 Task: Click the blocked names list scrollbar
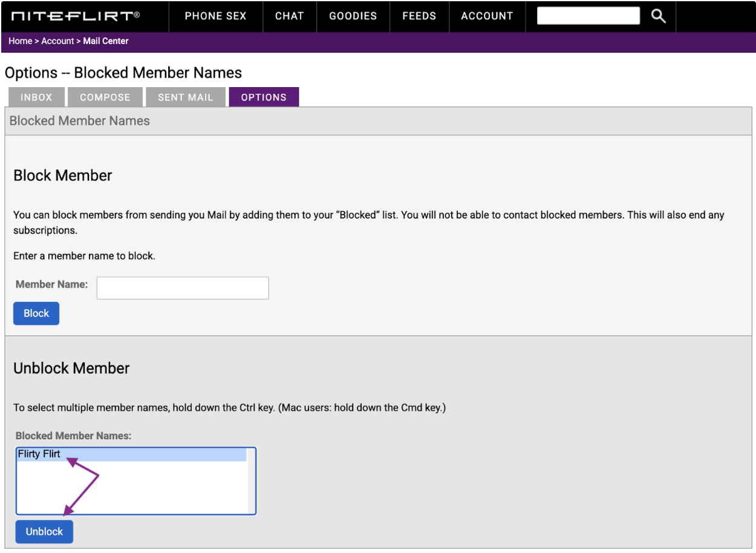click(x=252, y=481)
